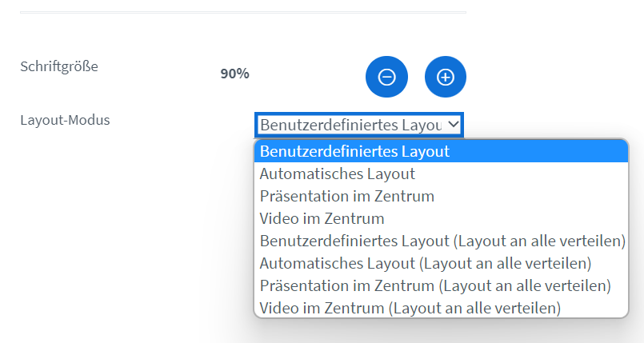Screen dimensions: 644x343
Task: Pick Präsentation im Zentrum (Layout an alle verteilen)
Action: point(441,285)
